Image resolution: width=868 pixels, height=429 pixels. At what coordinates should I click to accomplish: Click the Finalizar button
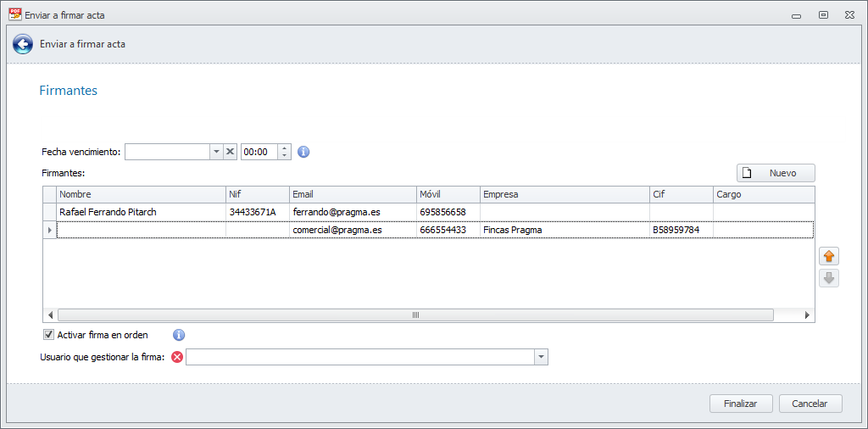740,404
